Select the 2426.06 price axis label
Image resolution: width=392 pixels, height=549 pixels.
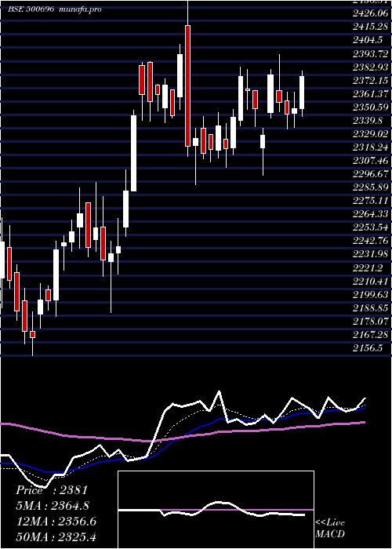coord(370,13)
